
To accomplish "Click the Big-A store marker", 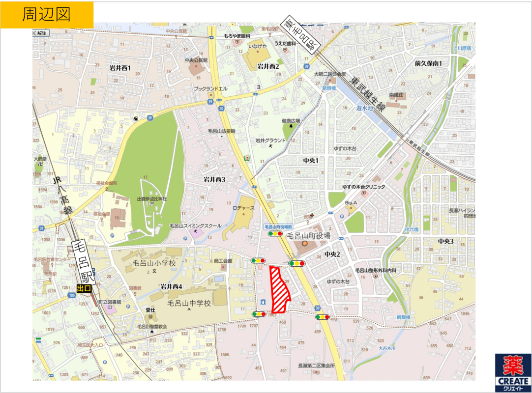I will point(350,208).
